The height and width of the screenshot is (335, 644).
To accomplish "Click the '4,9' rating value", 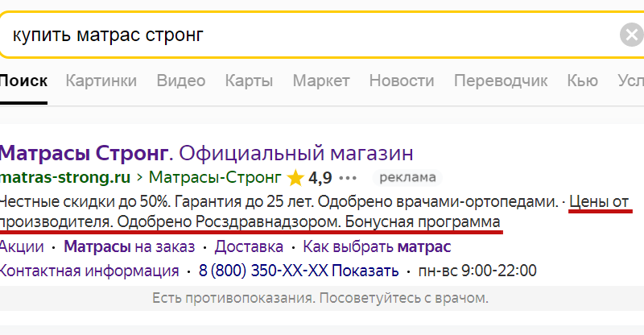I will 320,178.
